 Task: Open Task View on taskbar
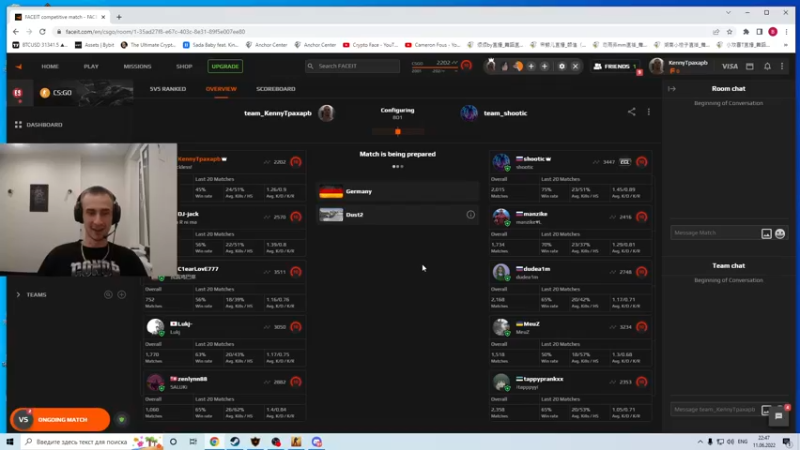pyautogui.click(x=193, y=442)
